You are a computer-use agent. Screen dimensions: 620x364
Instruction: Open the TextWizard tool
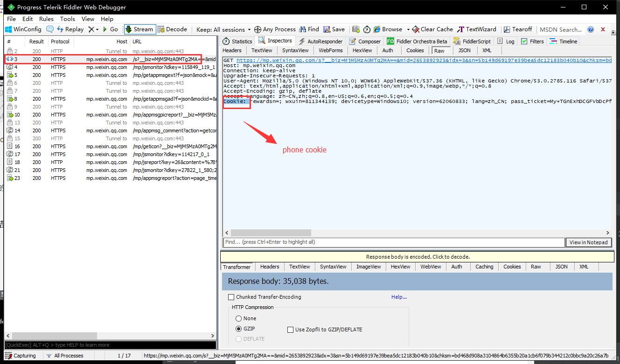click(x=477, y=29)
